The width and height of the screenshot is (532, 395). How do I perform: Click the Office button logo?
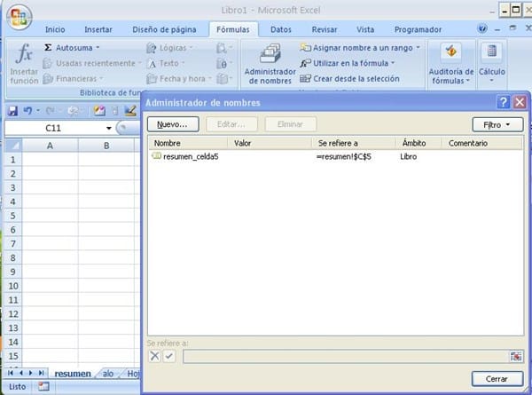18,18
